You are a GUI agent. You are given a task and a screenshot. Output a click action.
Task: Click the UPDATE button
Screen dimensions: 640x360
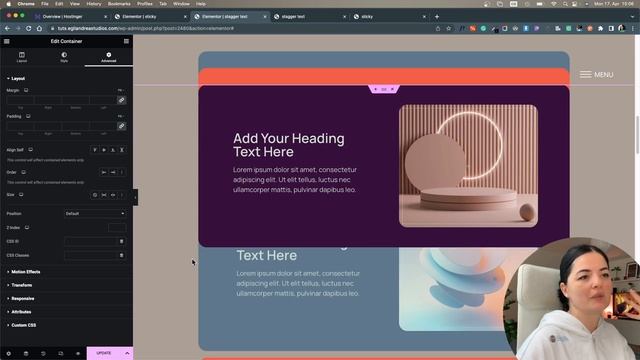click(x=104, y=353)
